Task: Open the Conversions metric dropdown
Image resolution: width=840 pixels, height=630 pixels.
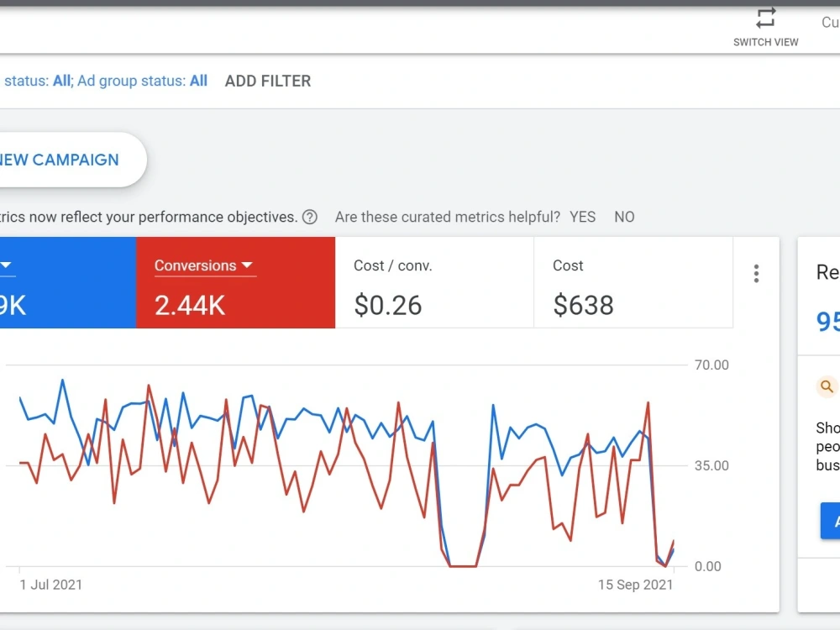Action: (x=203, y=265)
